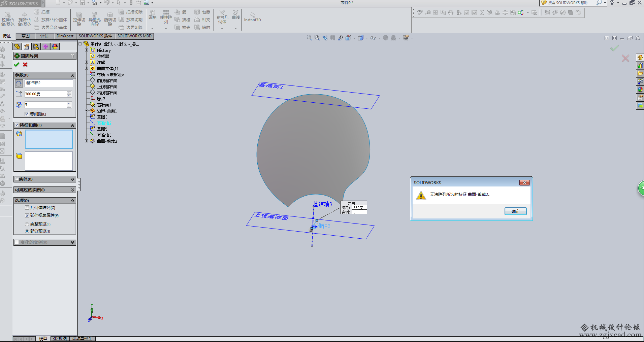Image resolution: width=644 pixels, height=342 pixels.
Task: Open the 3D 视图 bottom tab
Action: pyautogui.click(x=60, y=339)
